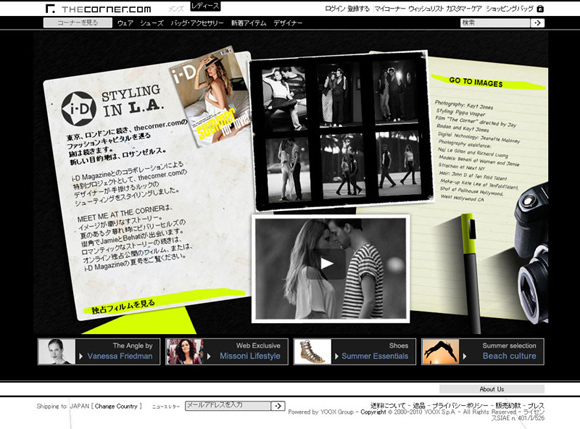Open the i-D magazine cover image
Image resolution: width=580 pixels, height=429 pixels.
[x=210, y=96]
